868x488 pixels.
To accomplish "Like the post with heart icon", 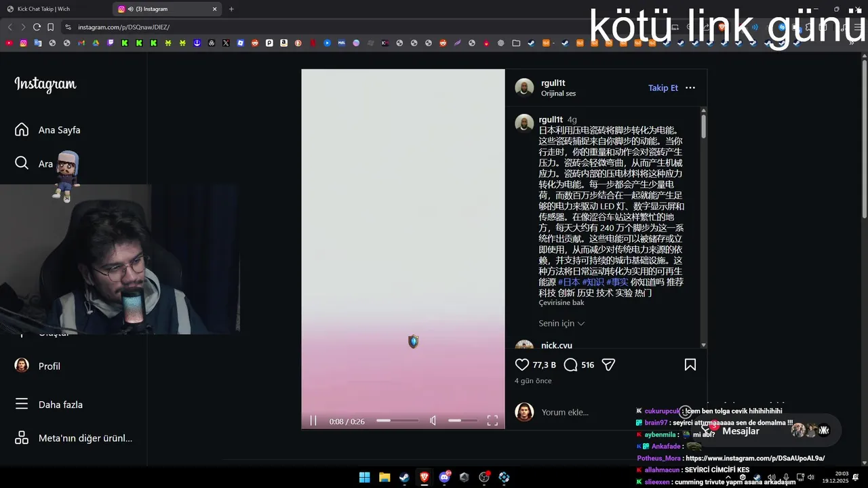I will [x=521, y=365].
